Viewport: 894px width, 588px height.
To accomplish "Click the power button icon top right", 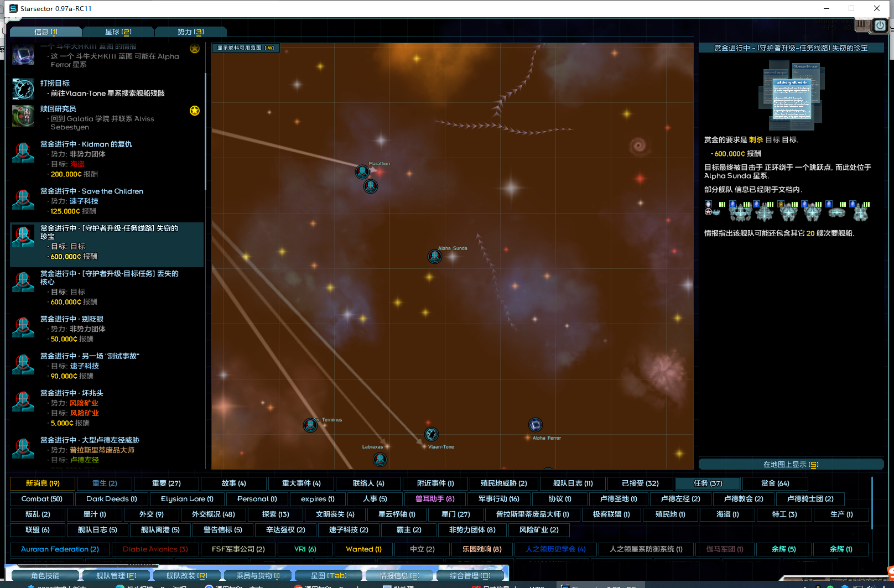I will point(880,25).
